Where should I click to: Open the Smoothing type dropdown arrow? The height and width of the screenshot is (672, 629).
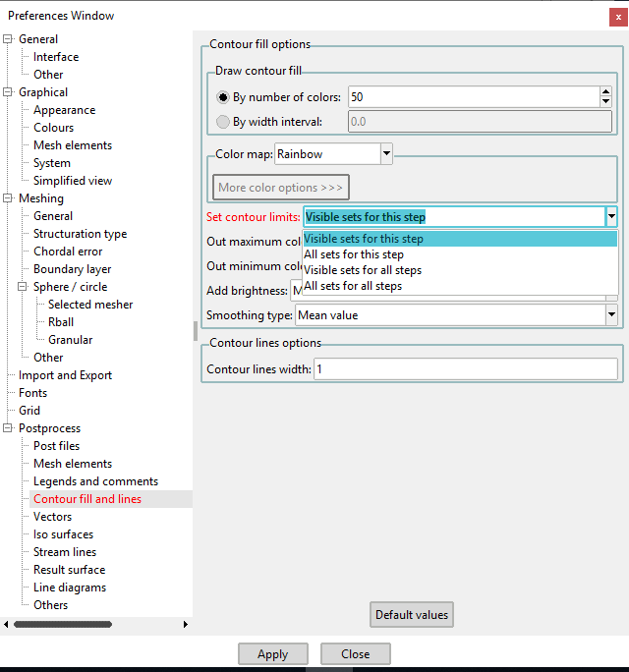pos(611,315)
